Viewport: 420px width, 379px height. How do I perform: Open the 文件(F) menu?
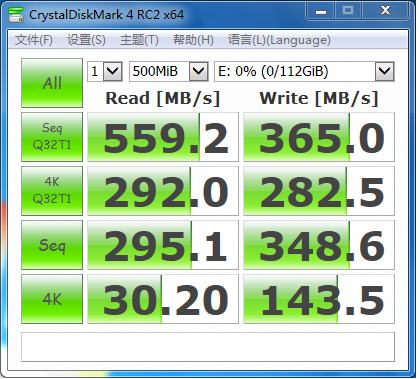[34, 40]
